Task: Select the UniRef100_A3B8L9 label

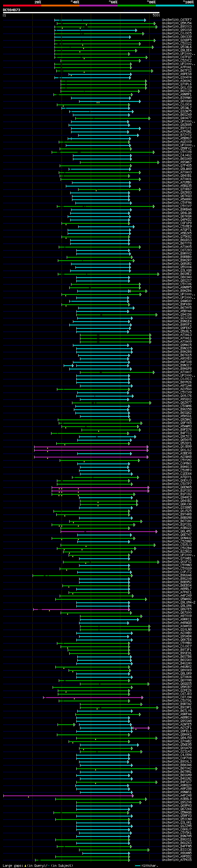Action: pos(177,799)
